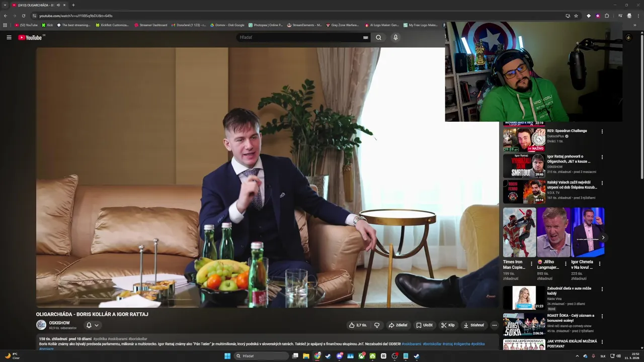The width and height of the screenshot is (644, 362).
Task: Reload the page with the refresh icon
Action: coord(23,16)
